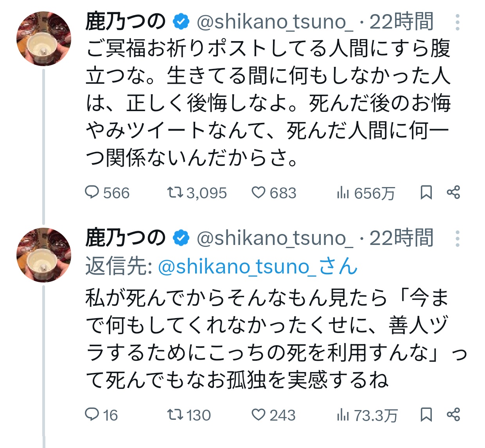This screenshot has width=485, height=448.
Task: View analytics of the 73.3万 views post
Action: 343,415
